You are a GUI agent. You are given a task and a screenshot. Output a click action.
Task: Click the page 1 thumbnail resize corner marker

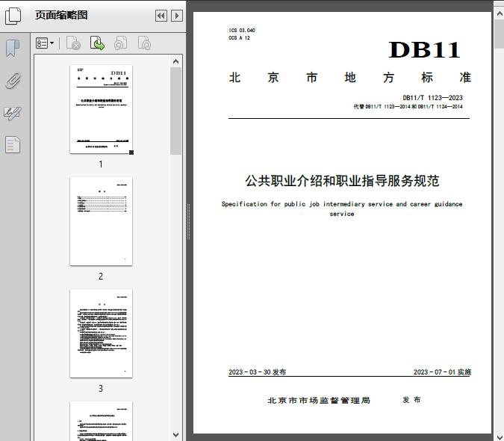[131, 152]
